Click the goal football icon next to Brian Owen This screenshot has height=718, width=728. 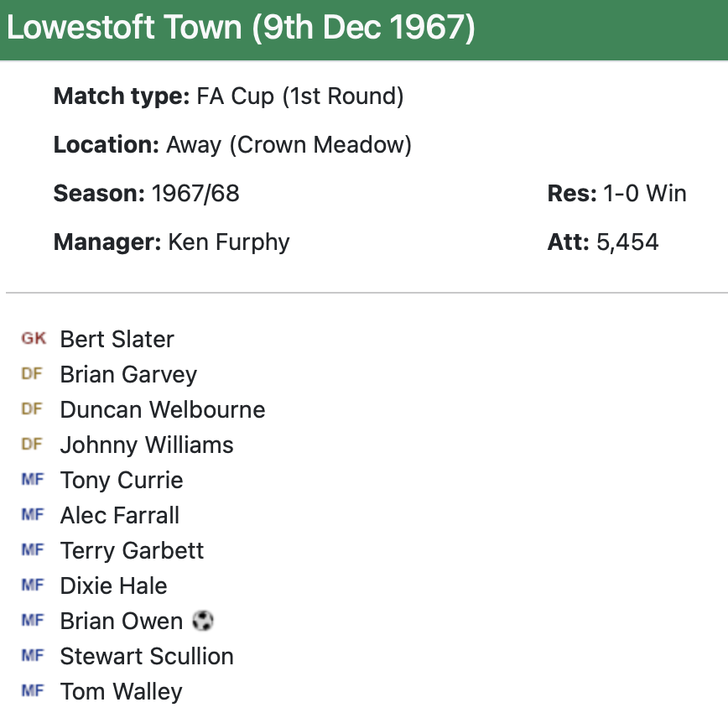tap(203, 621)
